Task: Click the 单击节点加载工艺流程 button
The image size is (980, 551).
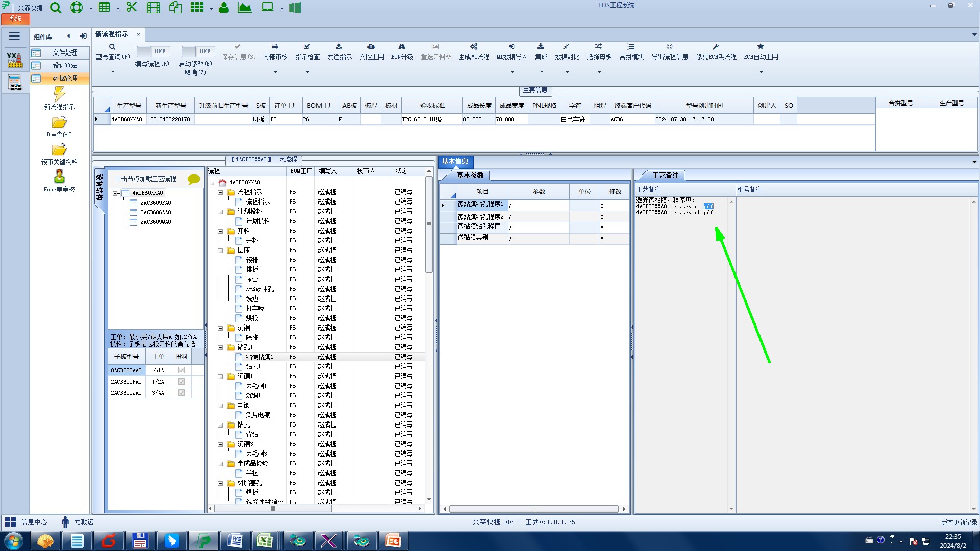Action: (145, 179)
